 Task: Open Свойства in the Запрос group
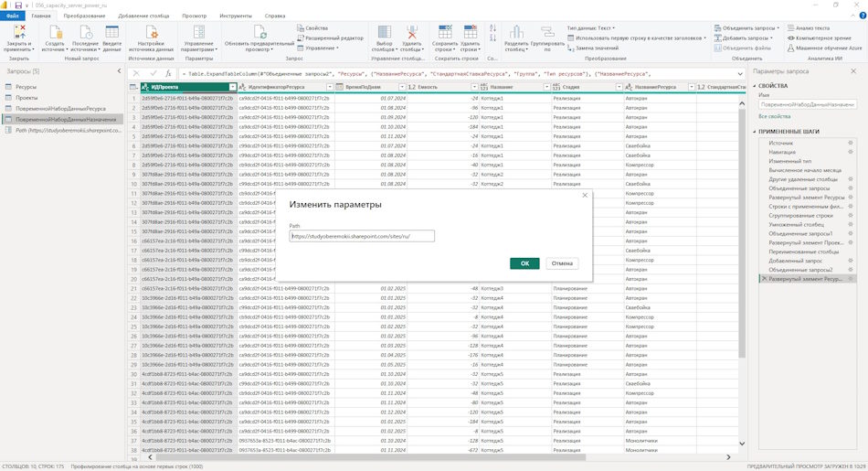click(312, 27)
